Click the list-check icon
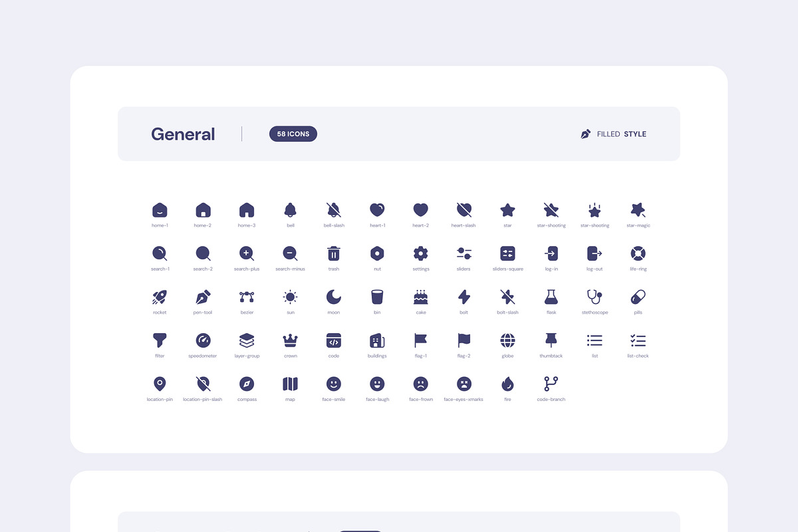This screenshot has width=798, height=532. pyautogui.click(x=638, y=340)
